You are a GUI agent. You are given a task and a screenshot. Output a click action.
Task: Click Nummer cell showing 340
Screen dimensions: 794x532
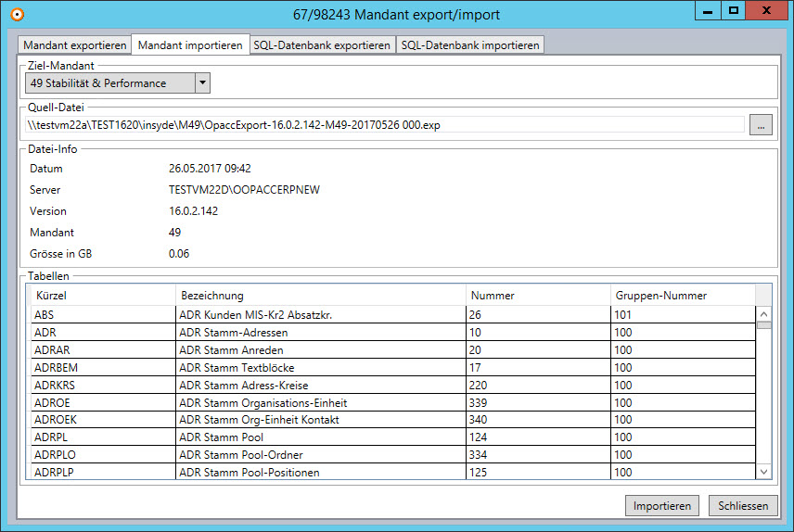(x=538, y=420)
